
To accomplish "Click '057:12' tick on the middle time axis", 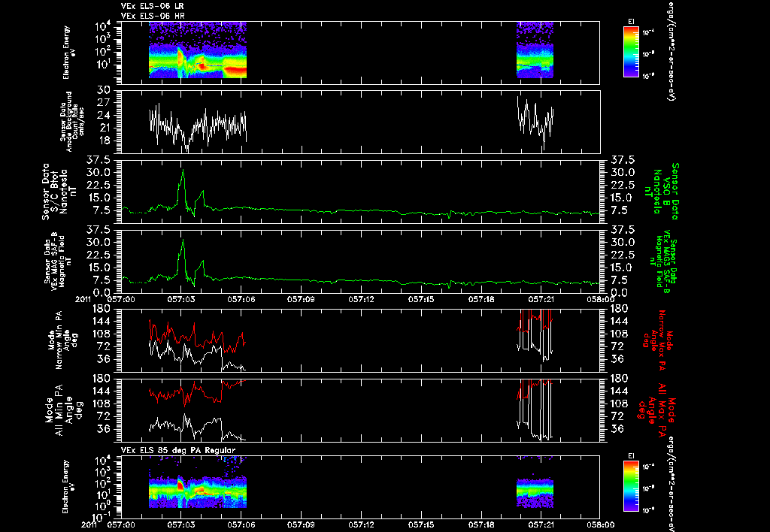I will click(x=361, y=299).
